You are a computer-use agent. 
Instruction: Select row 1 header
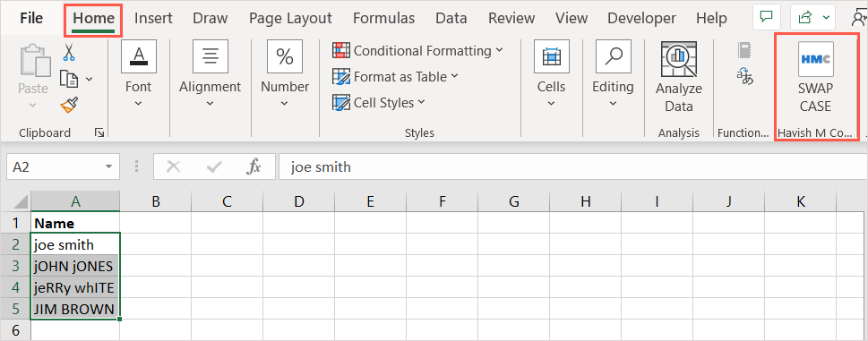[x=15, y=223]
